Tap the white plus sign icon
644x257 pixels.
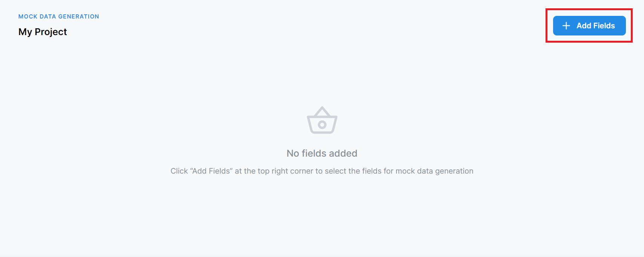(x=566, y=26)
